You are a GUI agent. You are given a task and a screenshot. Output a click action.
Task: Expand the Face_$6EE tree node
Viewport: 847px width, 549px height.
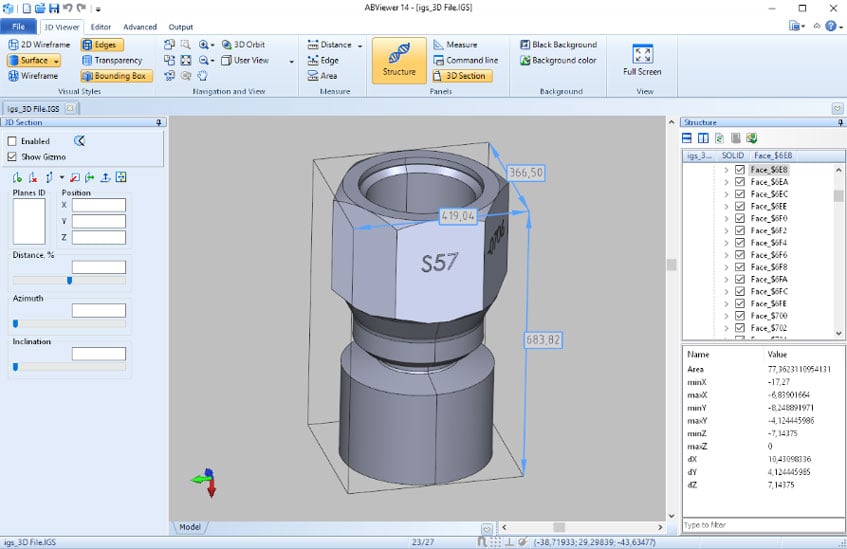(726, 206)
